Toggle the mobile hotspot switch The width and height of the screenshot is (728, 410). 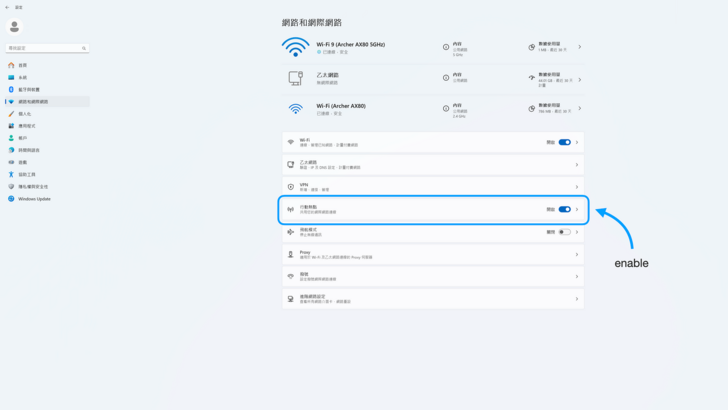(564, 209)
